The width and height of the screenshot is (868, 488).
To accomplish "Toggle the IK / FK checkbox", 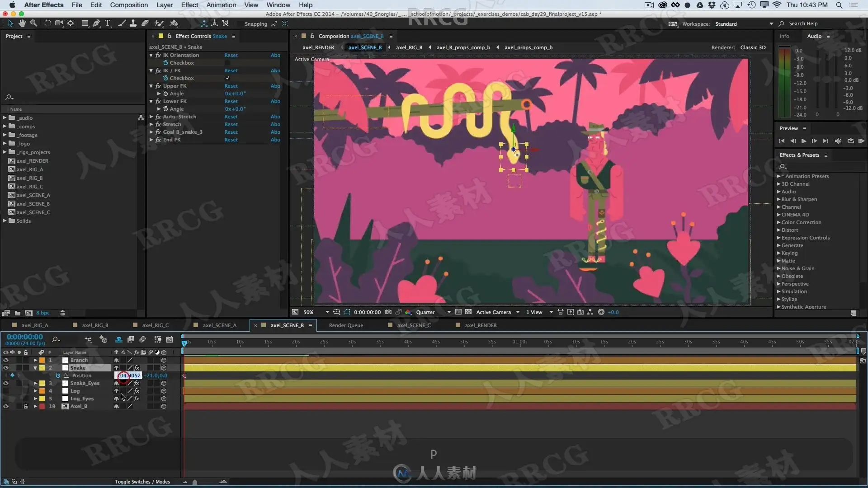I will coord(227,78).
